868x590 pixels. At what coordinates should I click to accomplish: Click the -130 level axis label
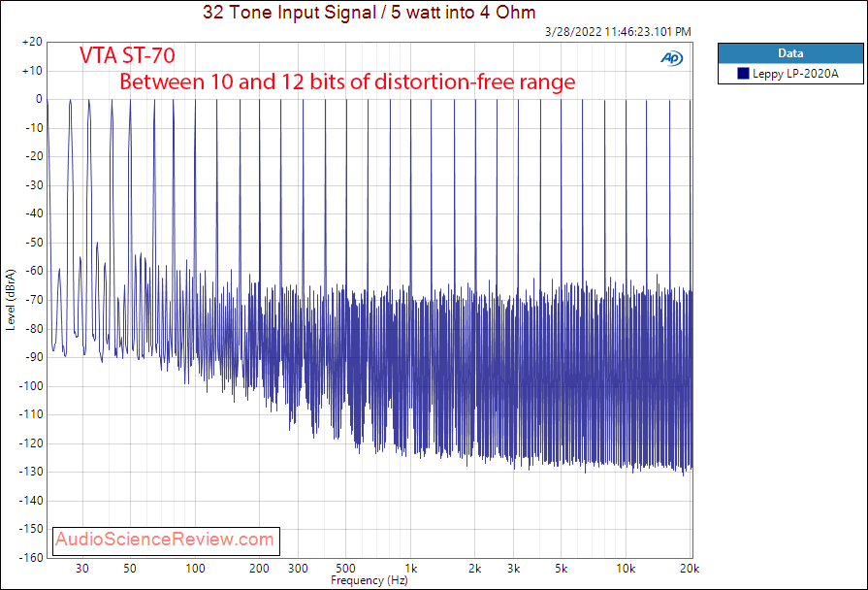31,472
